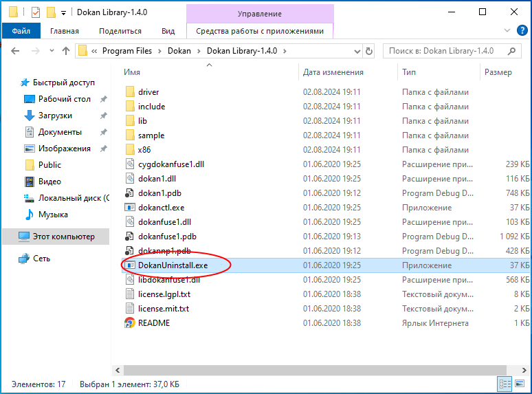
Task: Select license.mit.txt text file icon
Action: [x=130, y=309]
